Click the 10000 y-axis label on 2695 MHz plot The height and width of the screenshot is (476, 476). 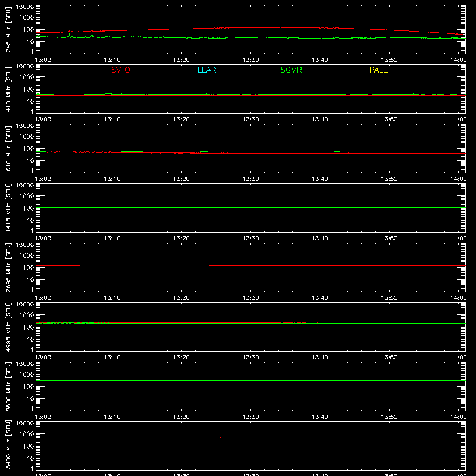click(x=25, y=245)
